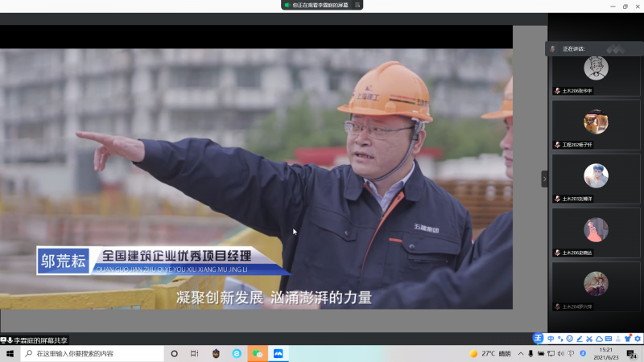
Task: Click the green screen-share status icon
Action: pos(287,5)
